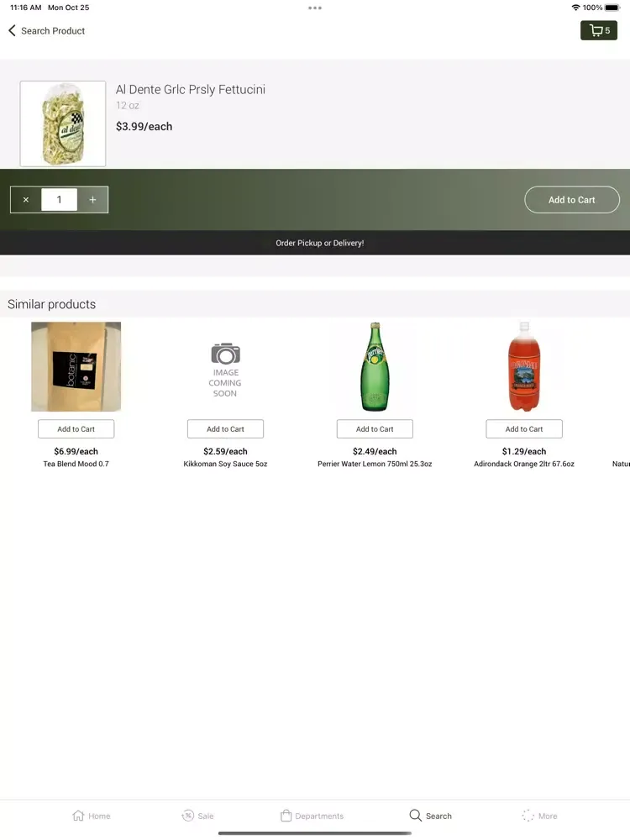
Task: Select the Search tab
Action: point(431,816)
